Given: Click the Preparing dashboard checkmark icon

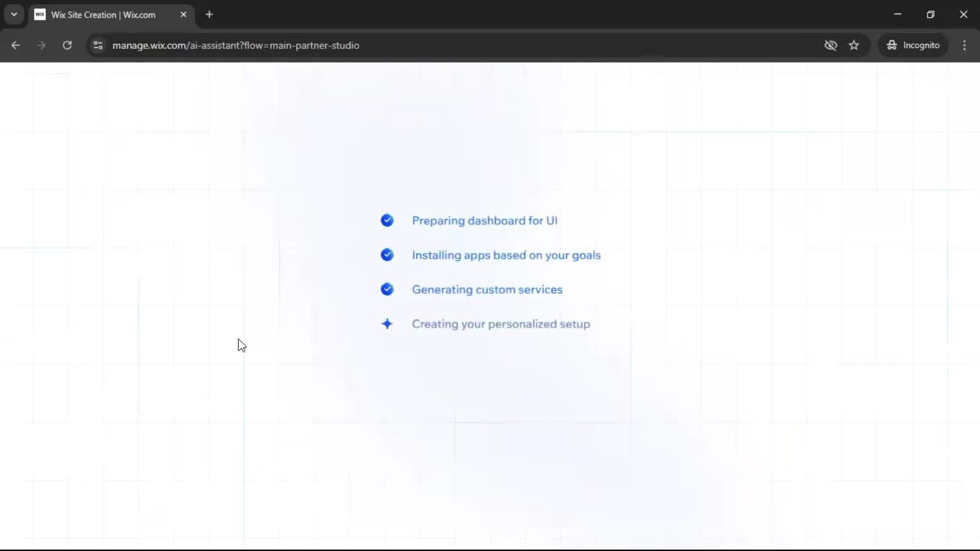Looking at the screenshot, I should point(387,220).
